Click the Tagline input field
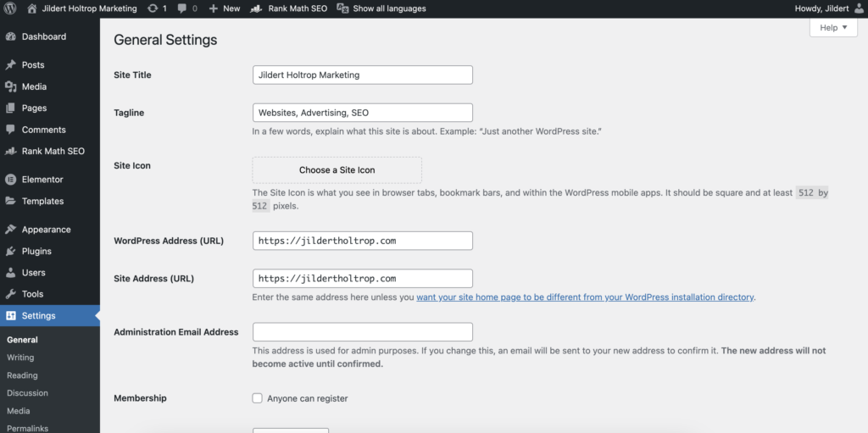The height and width of the screenshot is (433, 868). pos(363,113)
